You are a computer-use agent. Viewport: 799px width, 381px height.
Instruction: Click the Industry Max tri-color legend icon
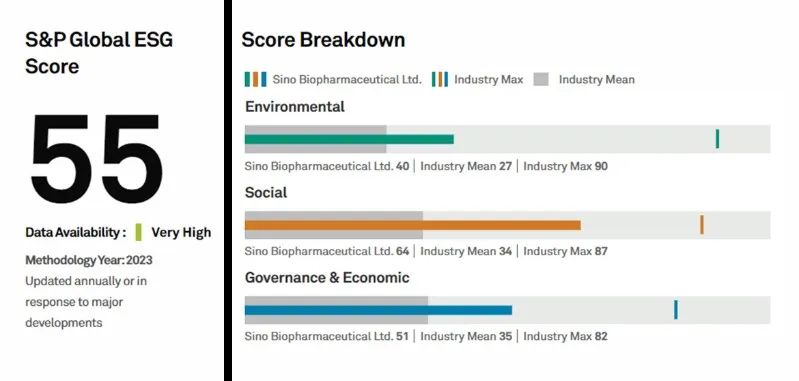tap(440, 79)
